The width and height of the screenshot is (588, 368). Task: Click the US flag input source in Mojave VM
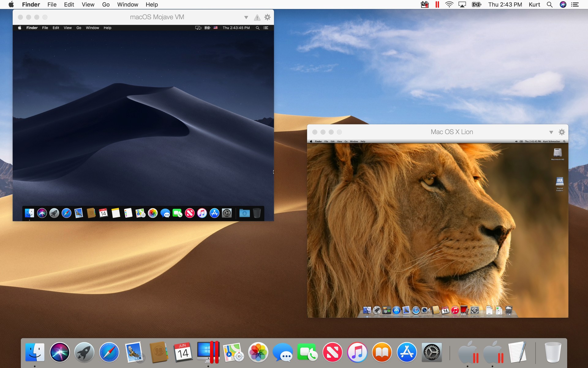coord(216,28)
